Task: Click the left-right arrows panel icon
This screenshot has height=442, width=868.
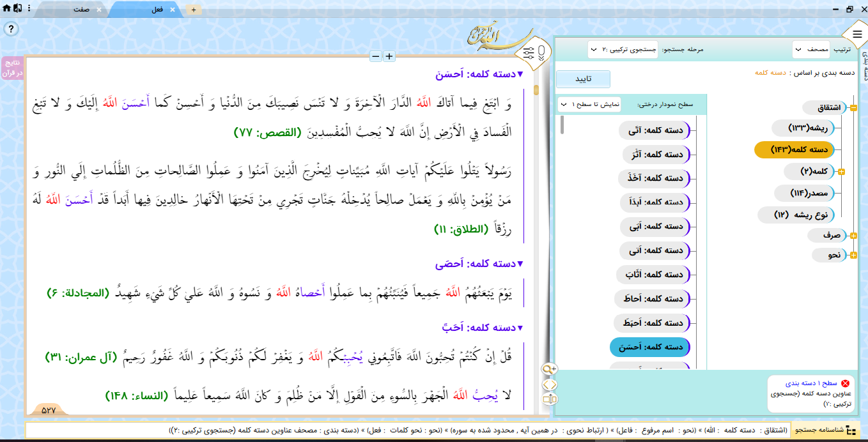Action: (x=550, y=385)
